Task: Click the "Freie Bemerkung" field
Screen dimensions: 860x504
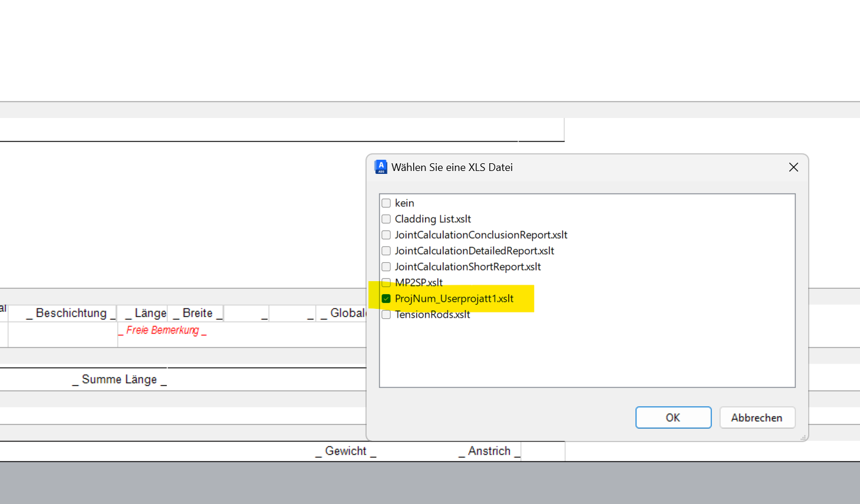Action: coord(162,330)
